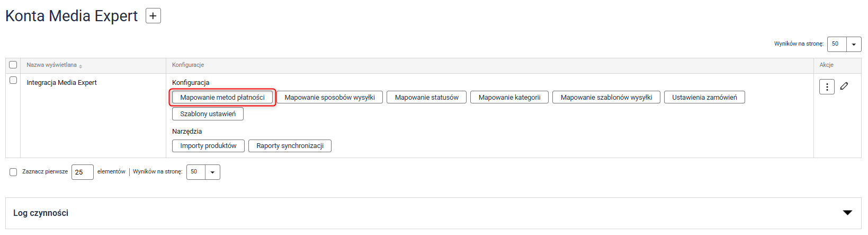Click the Konfiguracje column header
868x235 pixels.
tap(188, 65)
